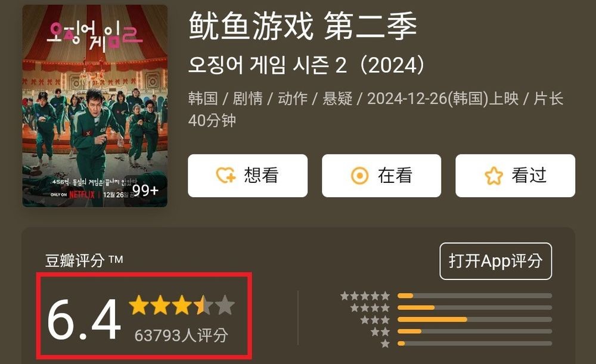Click the orange star rating icons
The width and height of the screenshot is (596, 364).
coord(182,305)
